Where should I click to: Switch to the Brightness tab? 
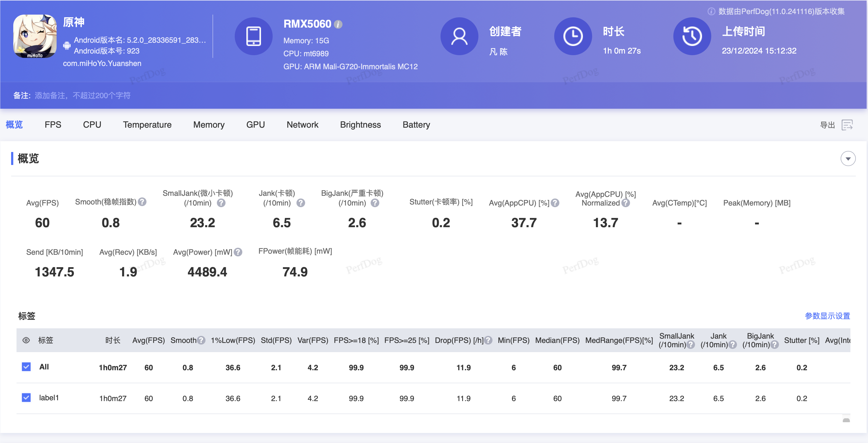pos(360,125)
